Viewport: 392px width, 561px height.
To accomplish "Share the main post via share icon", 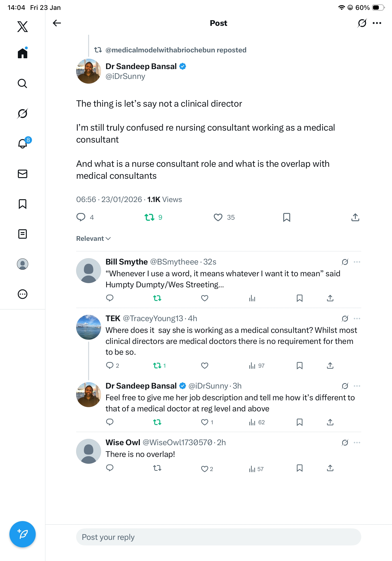I will click(355, 217).
